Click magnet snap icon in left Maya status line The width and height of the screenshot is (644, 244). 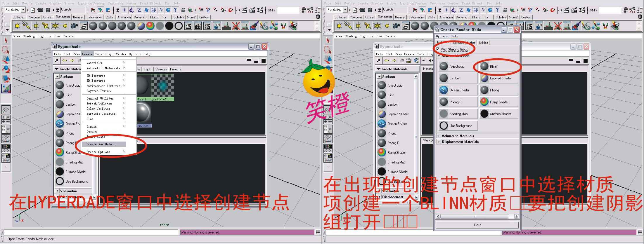click(231, 10)
